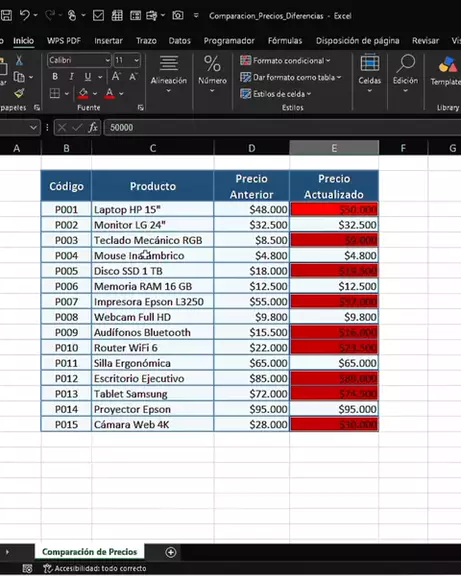Open the Fórmulas ribbon tab
The image size is (461, 576).
(x=285, y=41)
